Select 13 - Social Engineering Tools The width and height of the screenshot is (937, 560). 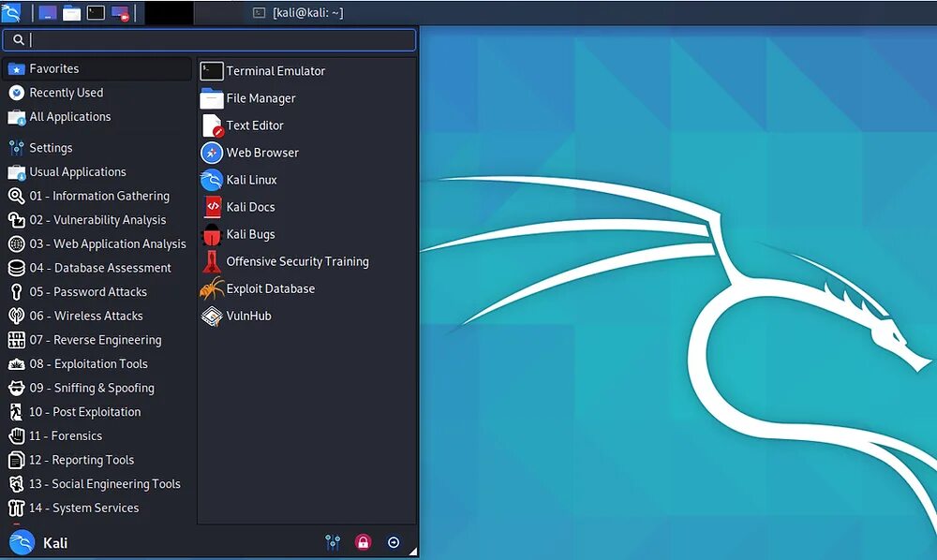97,483
